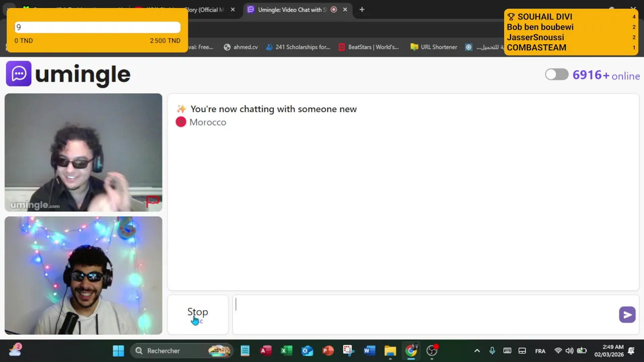Expand the hidden system tray icons
The height and width of the screenshot is (362, 644).
pos(477,350)
